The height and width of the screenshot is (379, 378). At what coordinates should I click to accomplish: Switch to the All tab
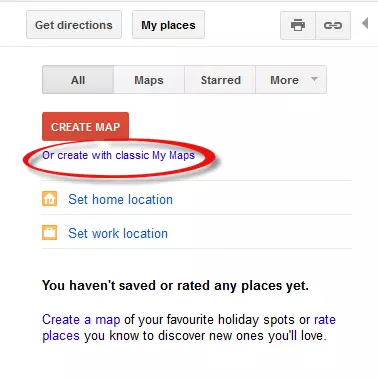coord(78,80)
